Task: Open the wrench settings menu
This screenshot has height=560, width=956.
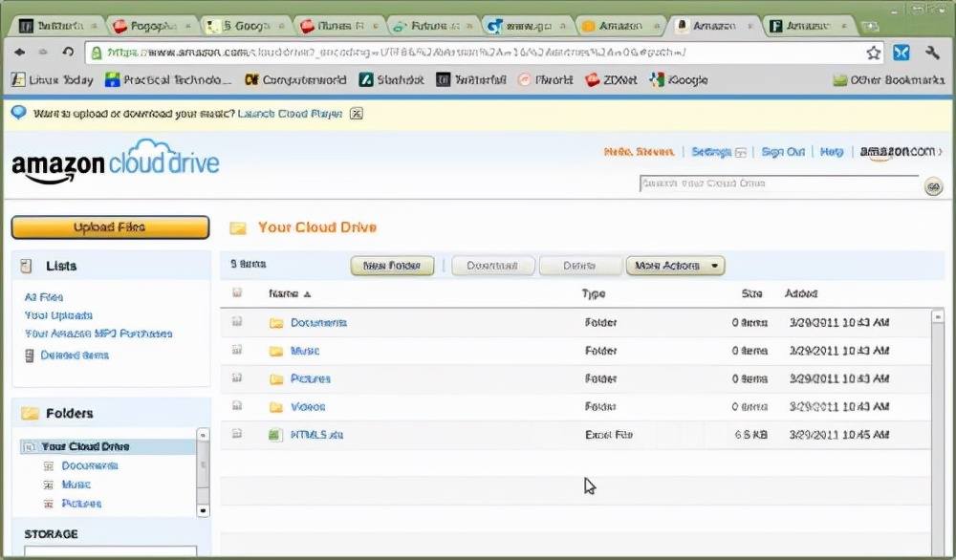Action: pos(931,53)
